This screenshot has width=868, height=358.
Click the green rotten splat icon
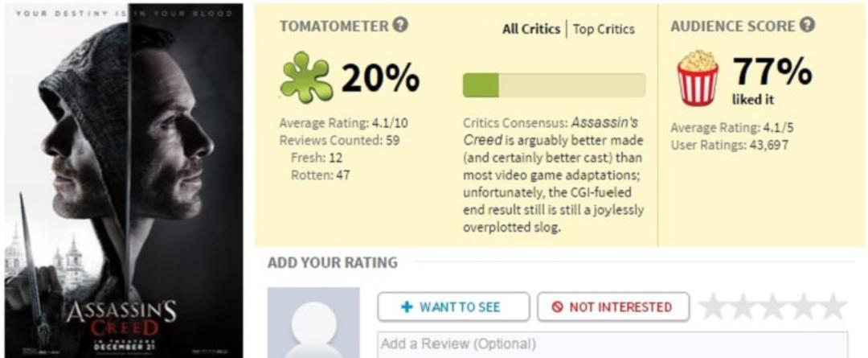pos(306,77)
